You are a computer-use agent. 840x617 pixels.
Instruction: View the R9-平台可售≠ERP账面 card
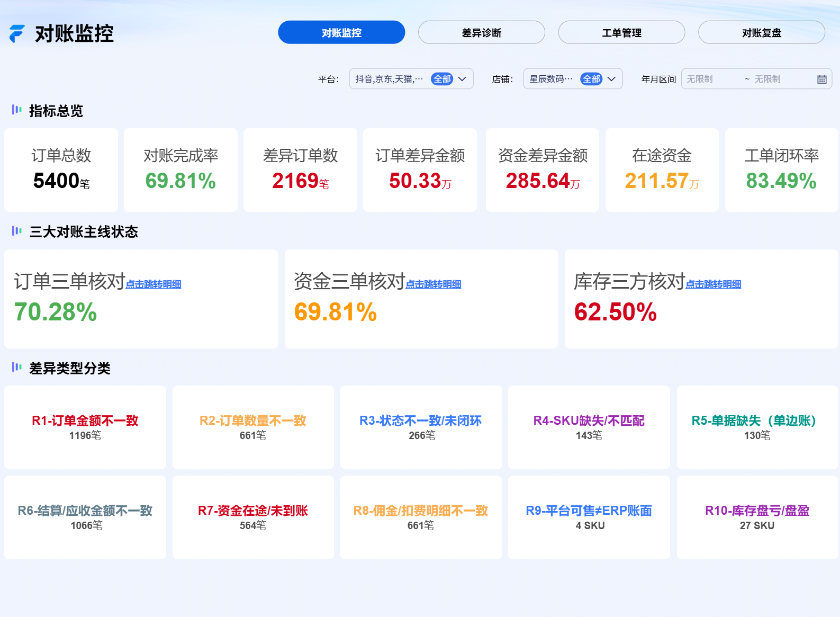589,517
